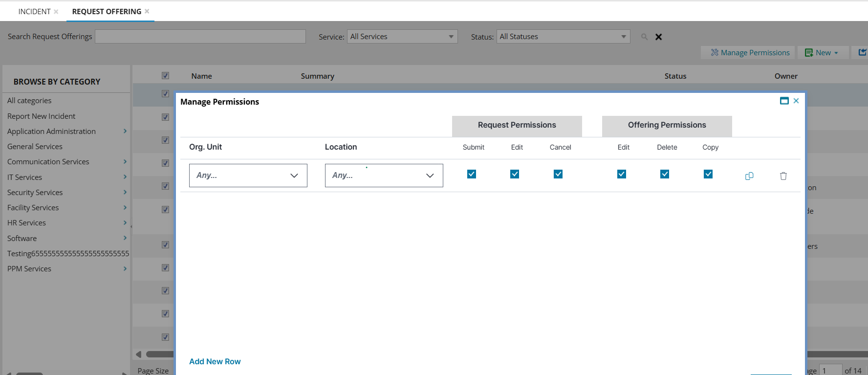Click the Add New Row link
The width and height of the screenshot is (868, 375).
pos(215,361)
